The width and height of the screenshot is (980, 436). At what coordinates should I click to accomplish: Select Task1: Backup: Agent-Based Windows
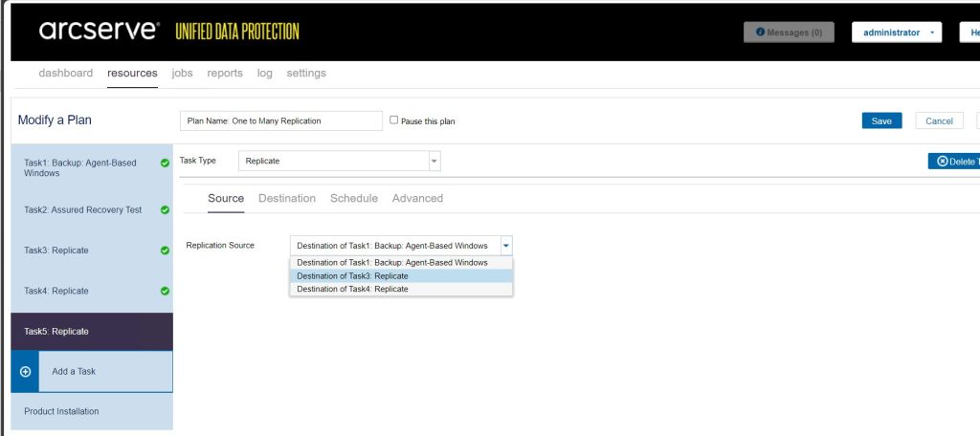(92, 168)
